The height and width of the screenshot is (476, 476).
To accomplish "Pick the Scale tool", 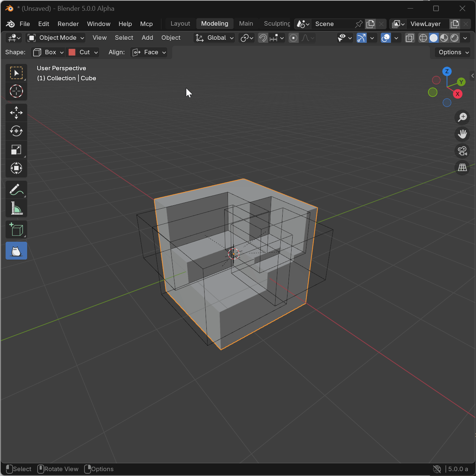I will click(x=16, y=150).
